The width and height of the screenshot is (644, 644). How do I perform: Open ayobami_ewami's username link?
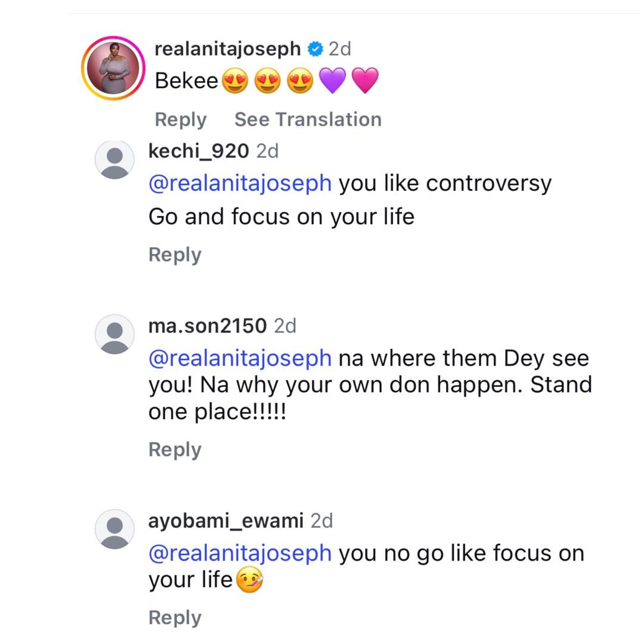click(225, 521)
